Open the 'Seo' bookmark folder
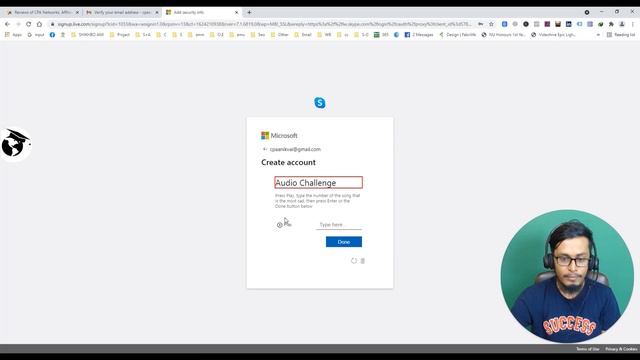Viewport: 640px width, 360px height. (x=258, y=35)
